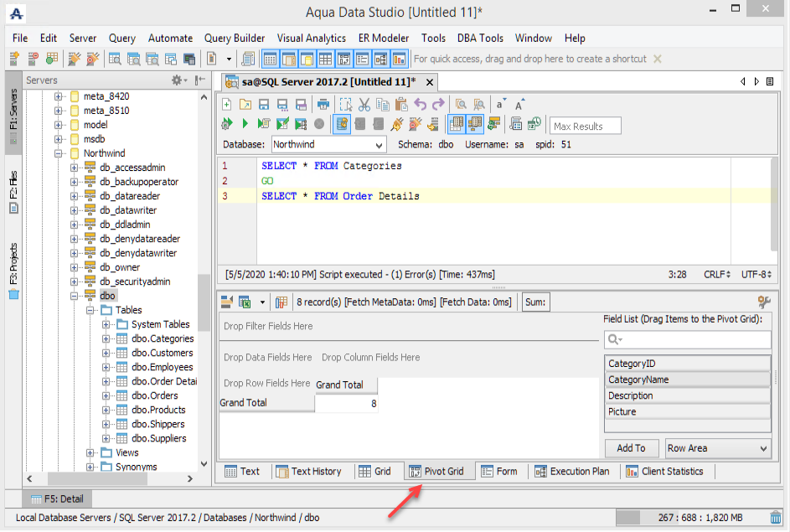Click the Print icon in editor toolbar
This screenshot has width=790, height=532.
click(x=323, y=105)
